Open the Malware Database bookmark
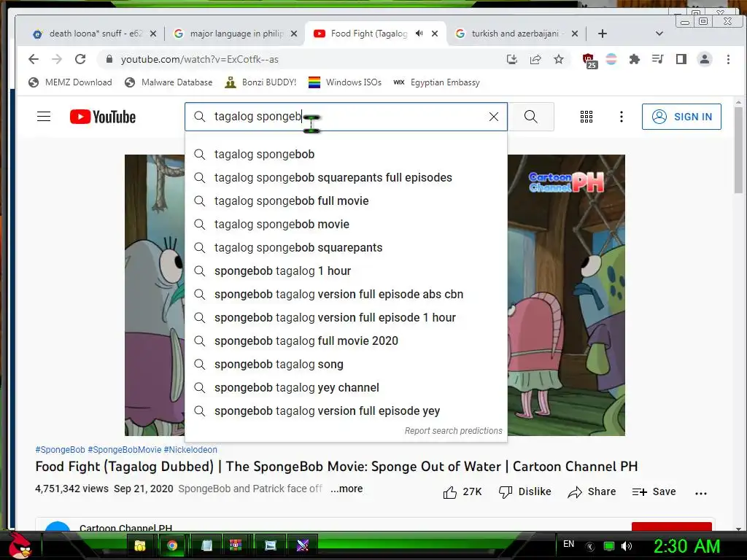747x560 pixels. (169, 82)
